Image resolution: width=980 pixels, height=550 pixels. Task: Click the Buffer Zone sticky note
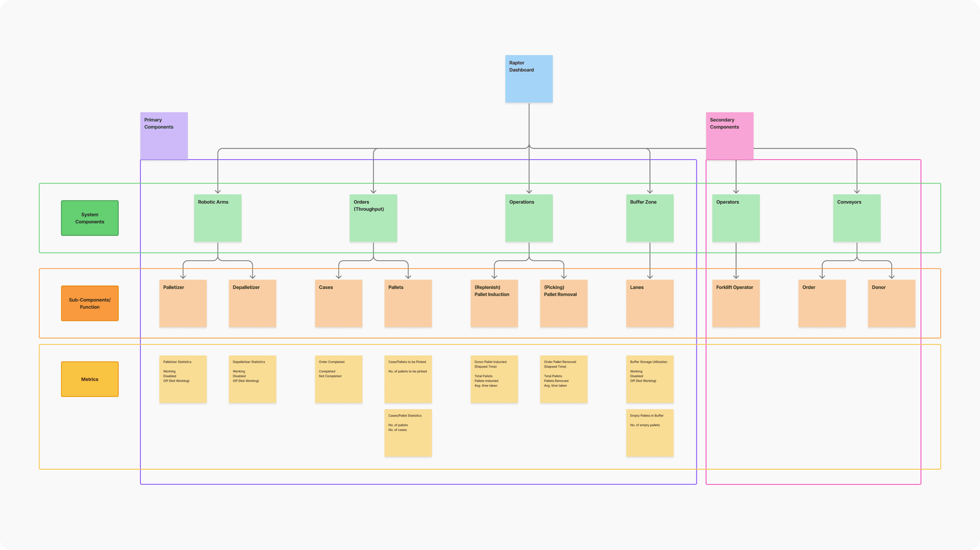(650, 218)
